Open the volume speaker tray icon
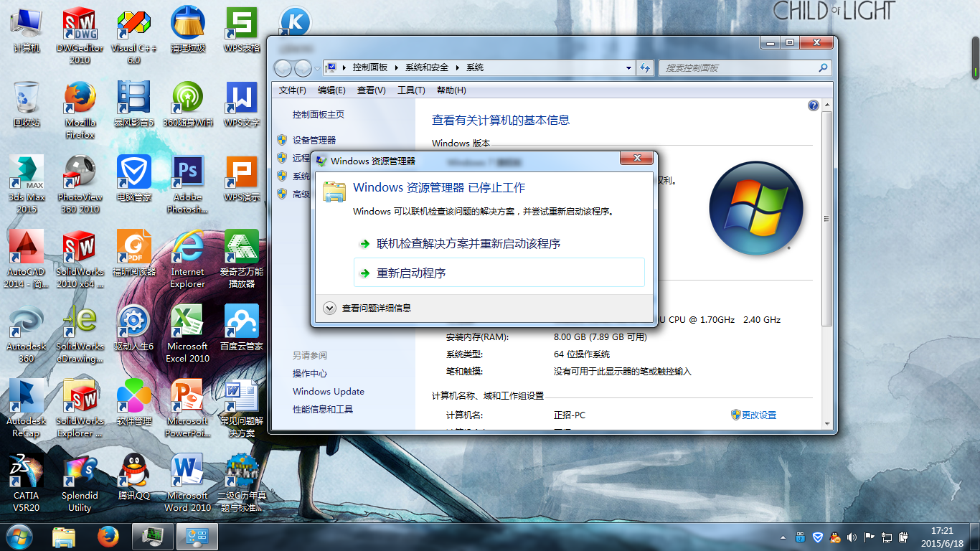 (852, 537)
